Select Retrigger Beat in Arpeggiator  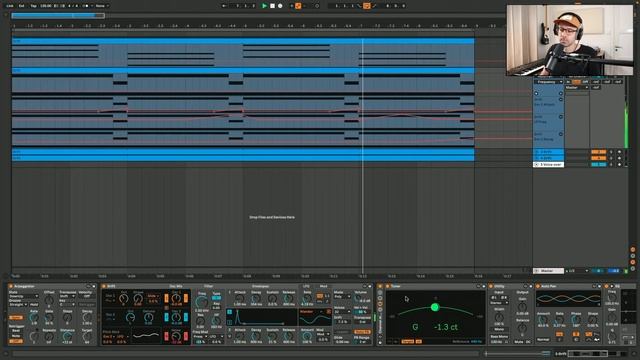pyautogui.click(x=16, y=331)
